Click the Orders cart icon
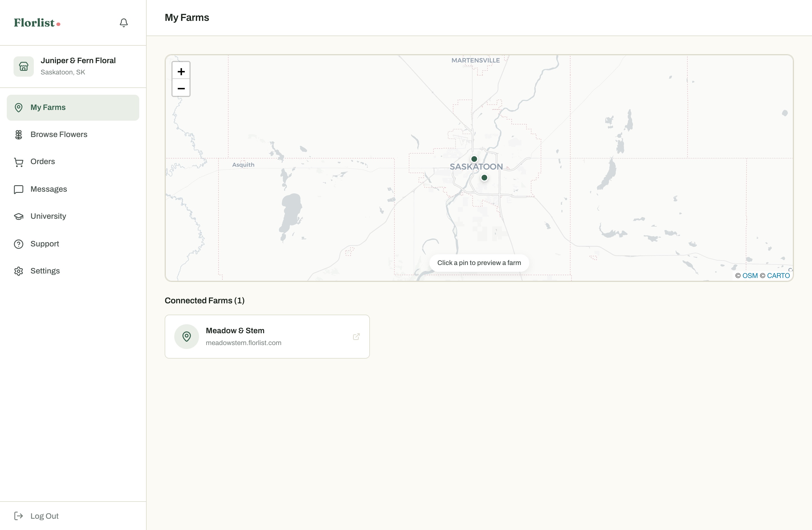The width and height of the screenshot is (812, 530). (18, 162)
